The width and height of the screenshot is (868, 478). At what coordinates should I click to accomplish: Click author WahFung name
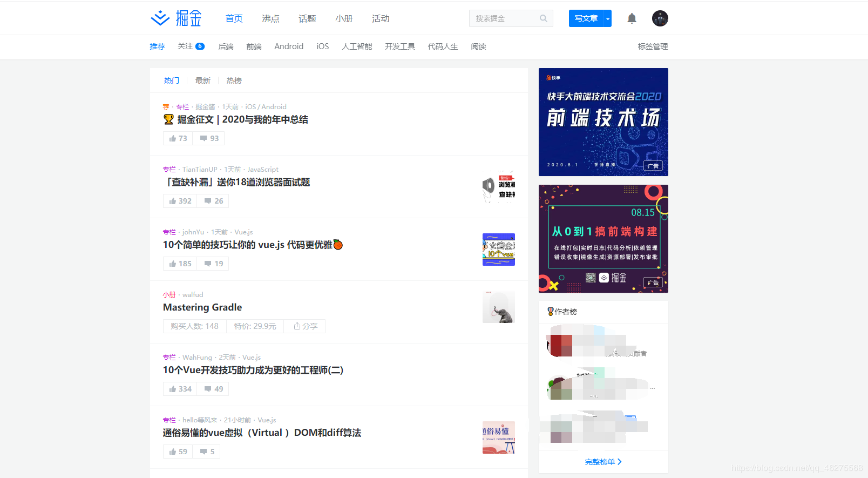[x=197, y=358]
